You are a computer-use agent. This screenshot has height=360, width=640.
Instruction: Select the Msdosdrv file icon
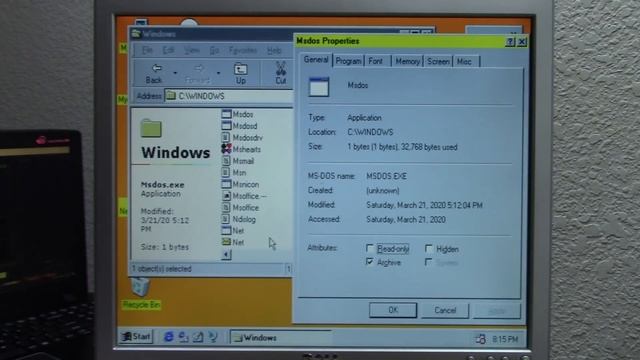click(226, 138)
